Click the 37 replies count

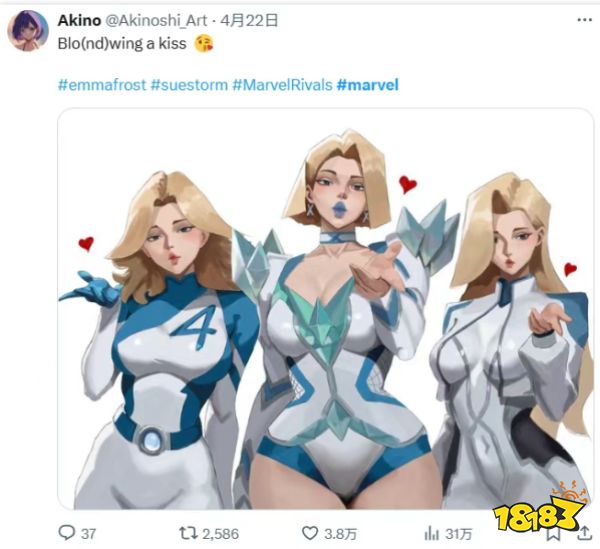[x=88, y=534]
